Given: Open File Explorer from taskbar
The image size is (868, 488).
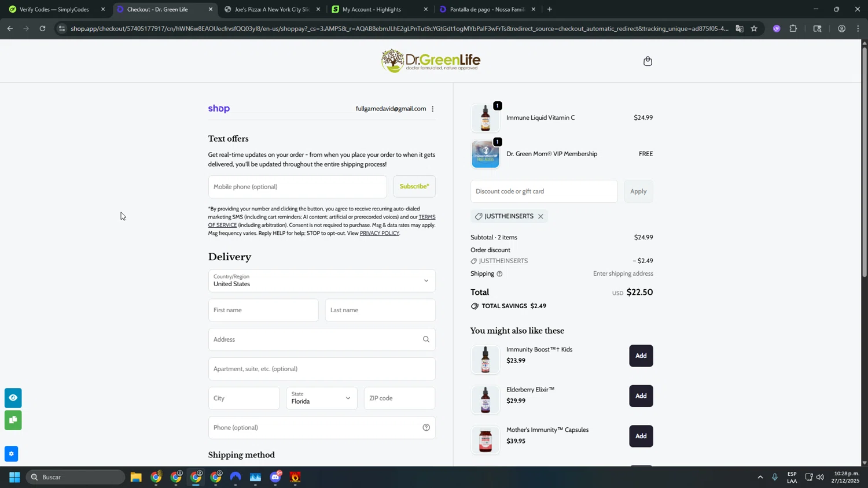Looking at the screenshot, I should [136, 477].
